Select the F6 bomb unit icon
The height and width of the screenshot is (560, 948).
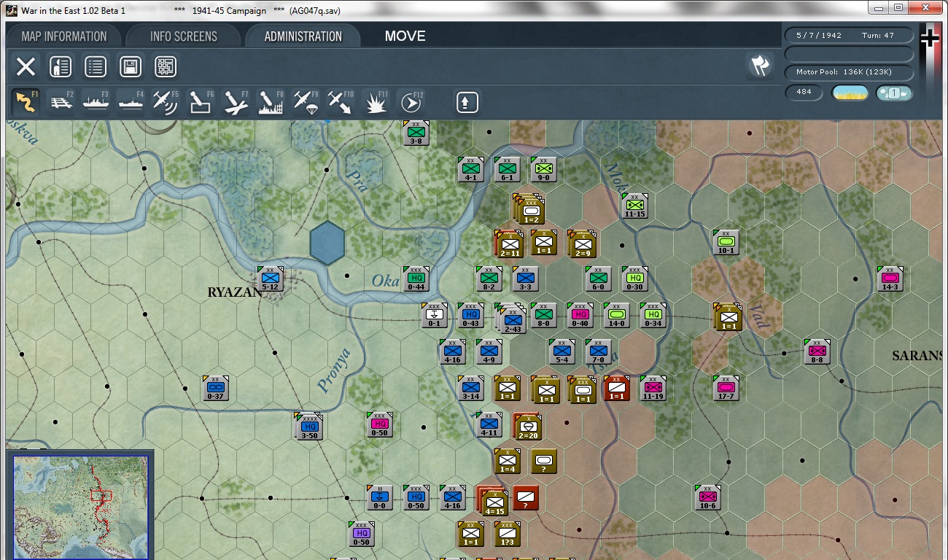pos(201,102)
